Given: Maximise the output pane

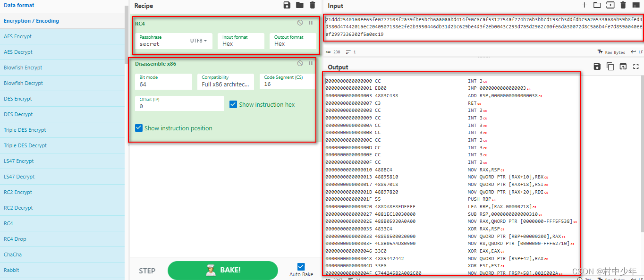Looking at the screenshot, I should click(x=636, y=67).
